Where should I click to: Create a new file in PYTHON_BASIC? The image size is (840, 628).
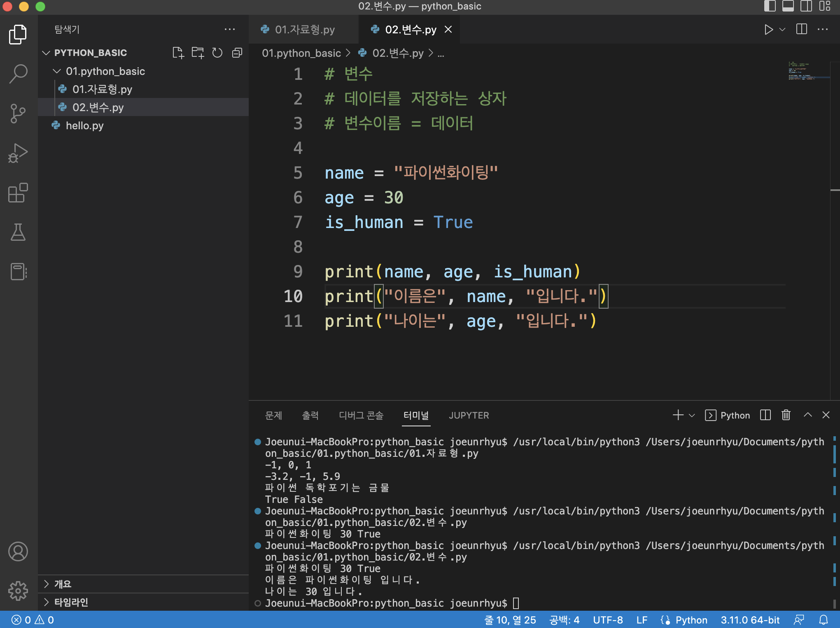pos(178,53)
